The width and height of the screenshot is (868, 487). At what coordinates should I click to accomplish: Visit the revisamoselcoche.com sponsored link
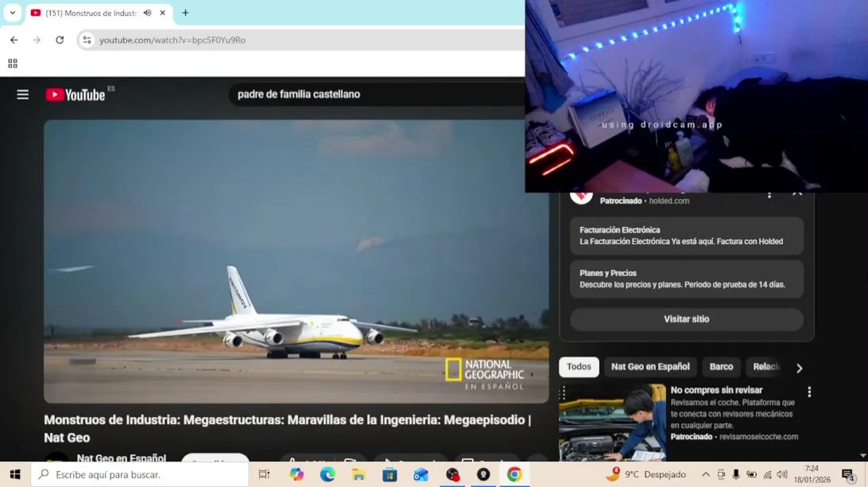tap(758, 437)
